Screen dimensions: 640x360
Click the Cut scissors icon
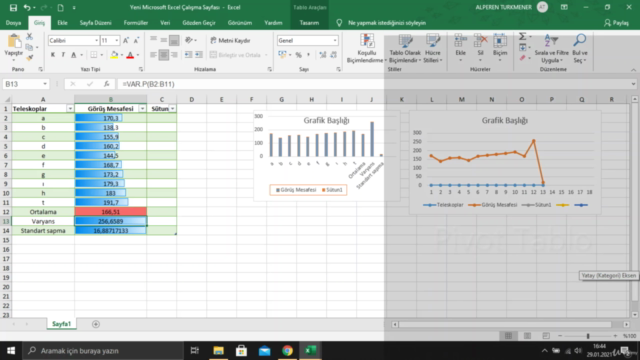29,37
